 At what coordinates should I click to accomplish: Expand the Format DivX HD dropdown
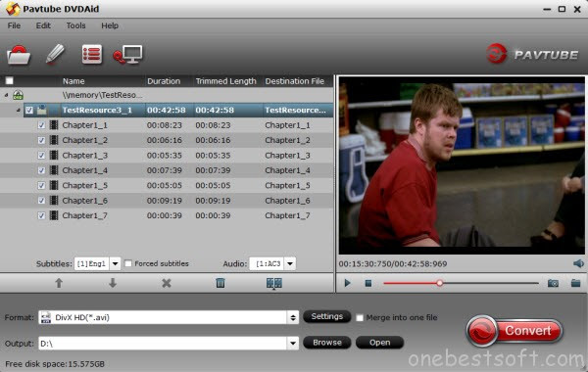click(292, 318)
